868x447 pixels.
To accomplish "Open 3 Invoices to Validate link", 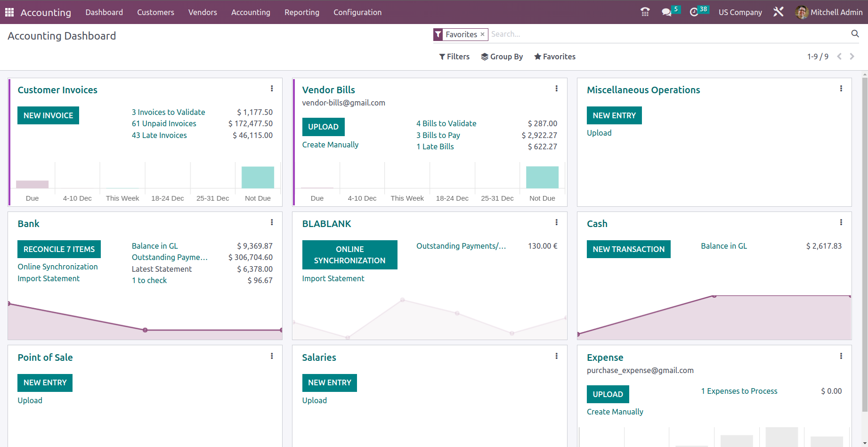I will coord(169,112).
